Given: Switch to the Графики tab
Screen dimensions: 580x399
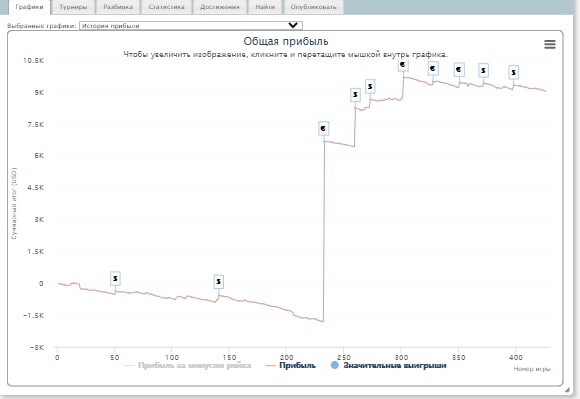Looking at the screenshot, I should tap(29, 7).
